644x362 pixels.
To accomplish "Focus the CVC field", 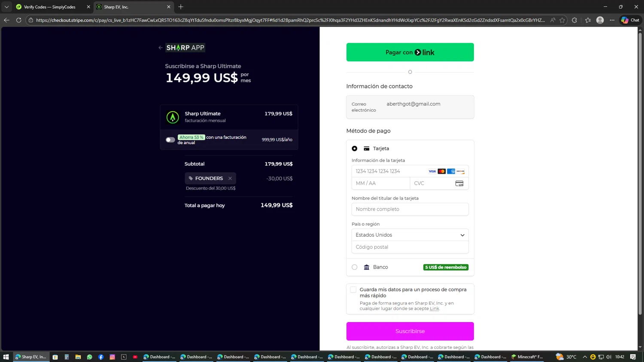I will tap(439, 183).
